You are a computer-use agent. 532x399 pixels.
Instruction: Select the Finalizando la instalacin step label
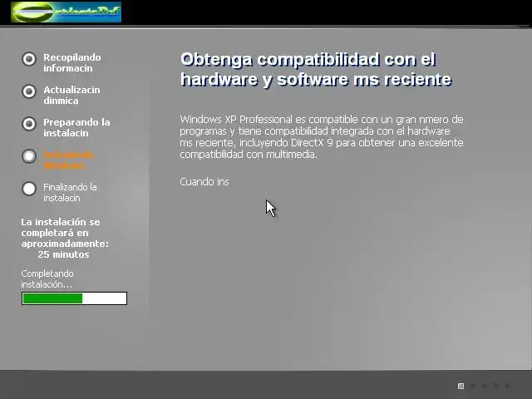pyautogui.click(x=70, y=192)
